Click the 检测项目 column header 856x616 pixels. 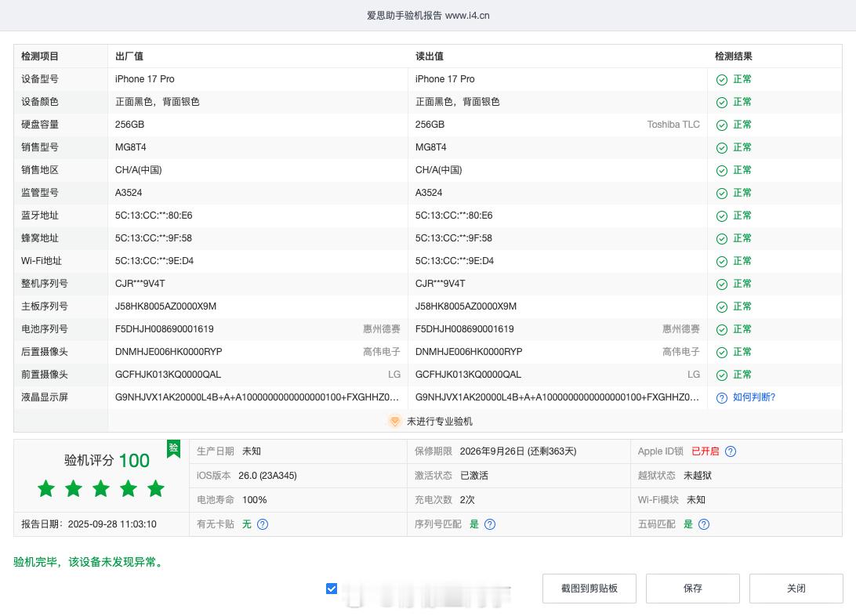pos(40,56)
